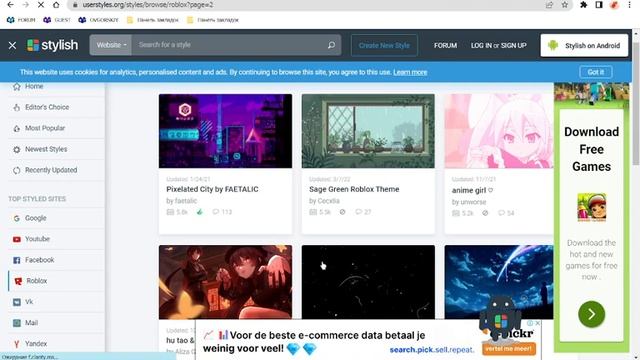Screen dimensions: 640x360
Task: Open the browser side panel icon
Action: (599, 5)
